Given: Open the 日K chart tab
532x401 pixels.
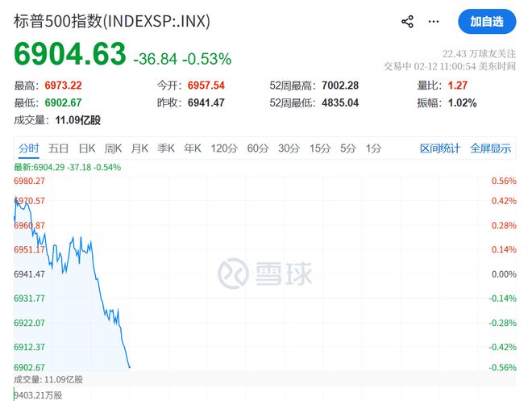Looking at the screenshot, I should click(86, 148).
